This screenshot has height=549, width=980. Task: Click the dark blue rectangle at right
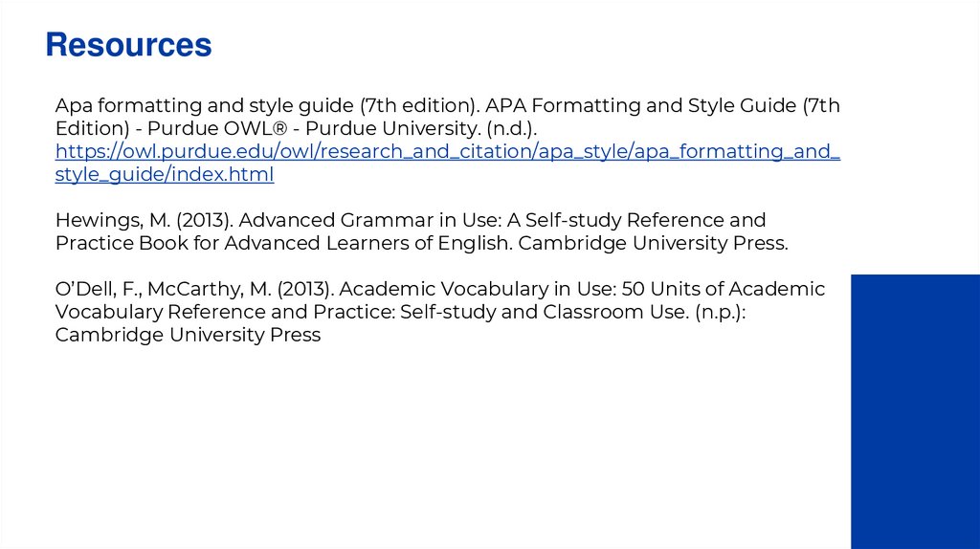coord(914,411)
